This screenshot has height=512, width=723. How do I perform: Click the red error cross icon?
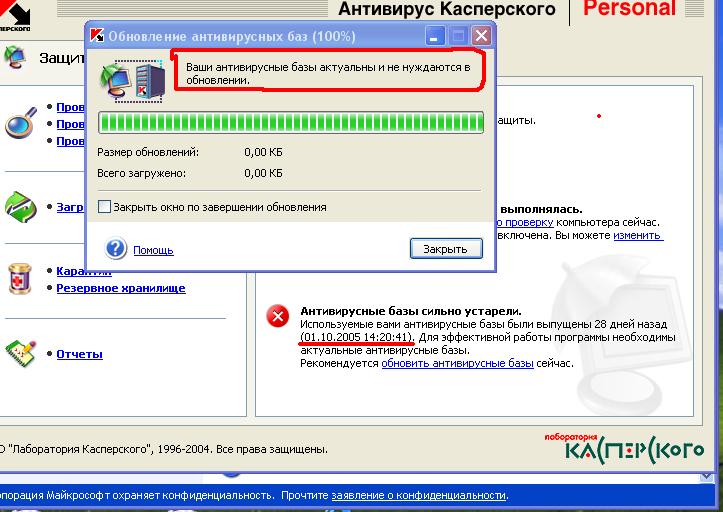click(x=278, y=316)
